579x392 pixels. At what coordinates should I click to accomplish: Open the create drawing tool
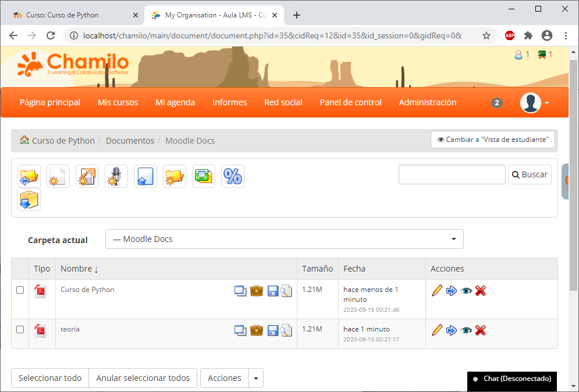[87, 176]
